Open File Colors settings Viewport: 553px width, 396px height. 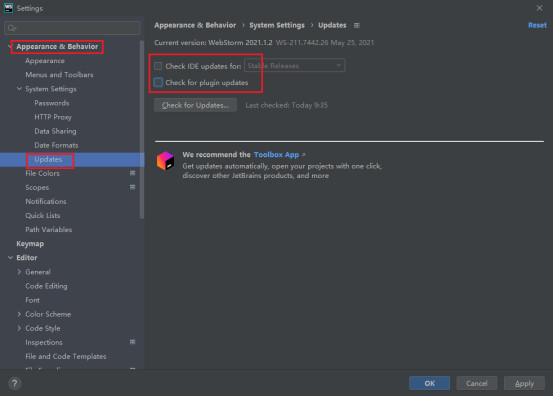pos(42,173)
